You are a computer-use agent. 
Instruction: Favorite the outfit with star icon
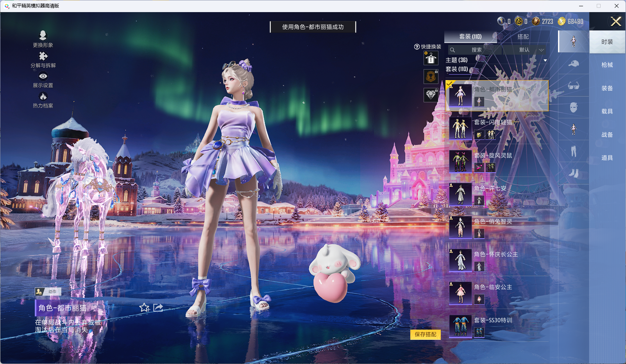coord(144,308)
